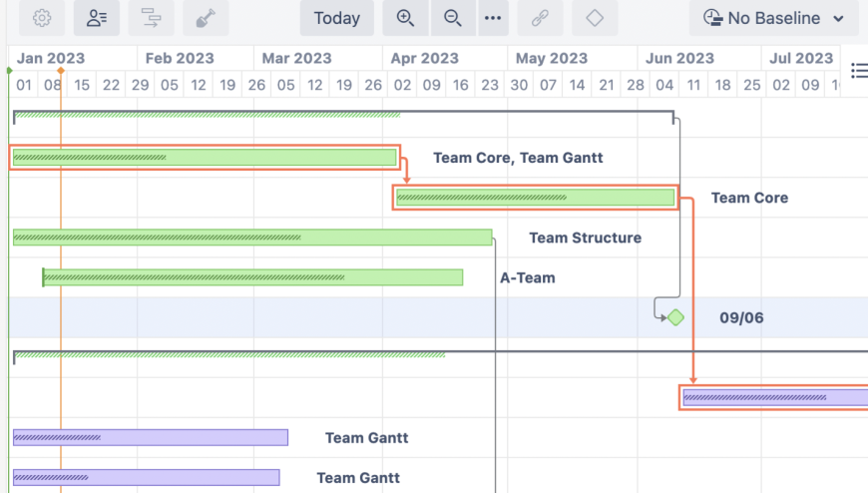Select the outlined purple task bar
Image resolution: width=868 pixels, height=493 pixels.
775,397
